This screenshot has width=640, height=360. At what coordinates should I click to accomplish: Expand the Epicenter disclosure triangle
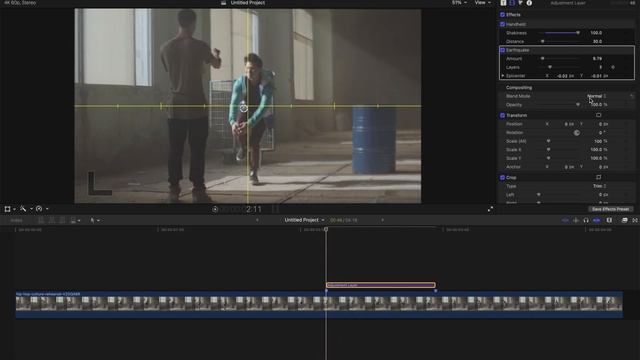pos(503,76)
